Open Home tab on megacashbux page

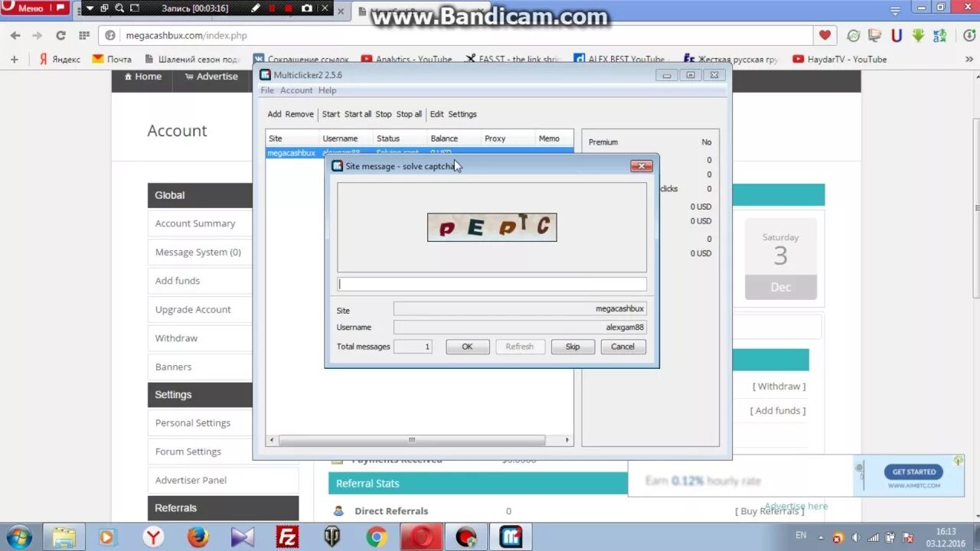pyautogui.click(x=142, y=77)
